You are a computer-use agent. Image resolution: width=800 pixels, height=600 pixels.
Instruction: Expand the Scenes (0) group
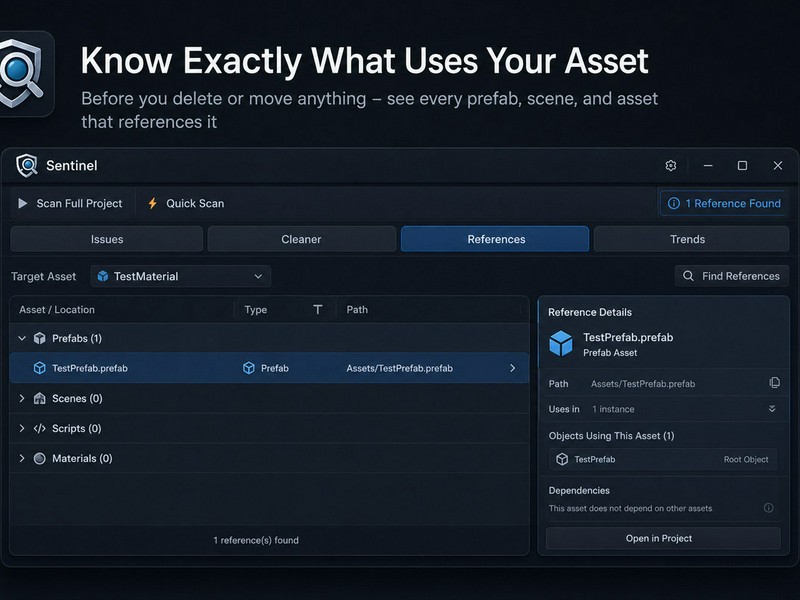[x=22, y=398]
